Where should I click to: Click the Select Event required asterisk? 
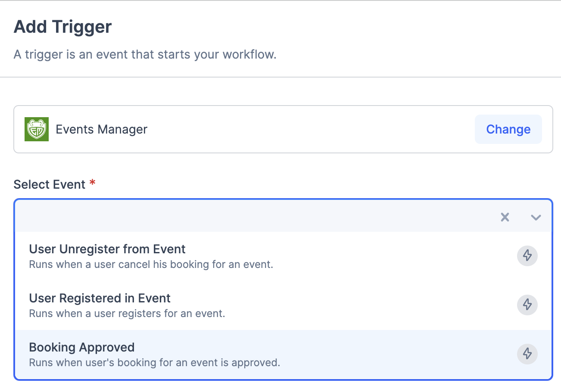point(93,183)
